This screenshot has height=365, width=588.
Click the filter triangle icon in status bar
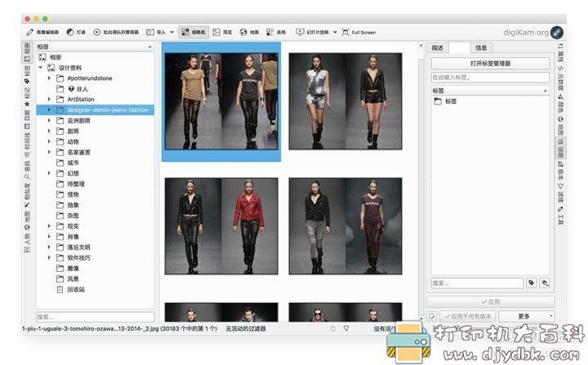coord(346,329)
